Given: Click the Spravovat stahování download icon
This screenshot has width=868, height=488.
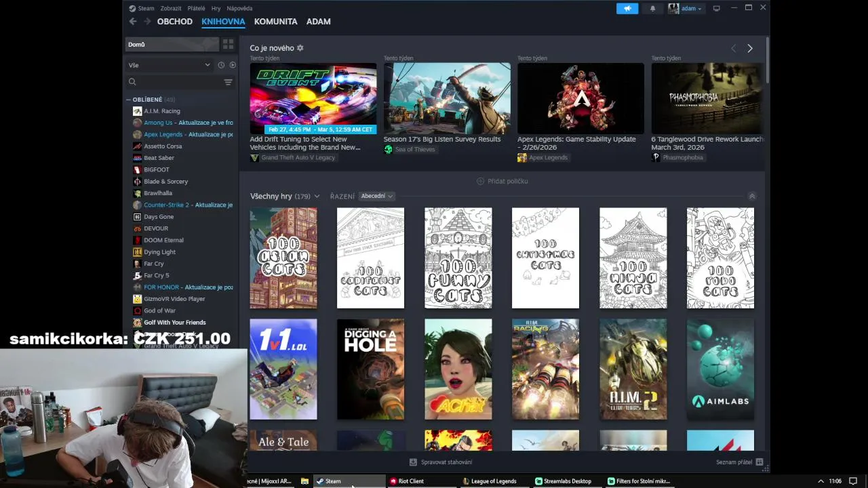Looking at the screenshot, I should click(x=413, y=462).
